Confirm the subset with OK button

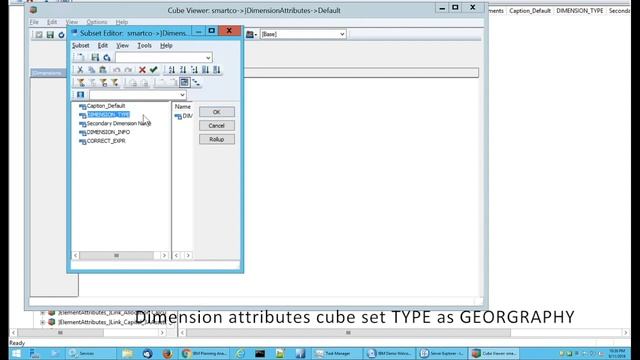(x=217, y=112)
